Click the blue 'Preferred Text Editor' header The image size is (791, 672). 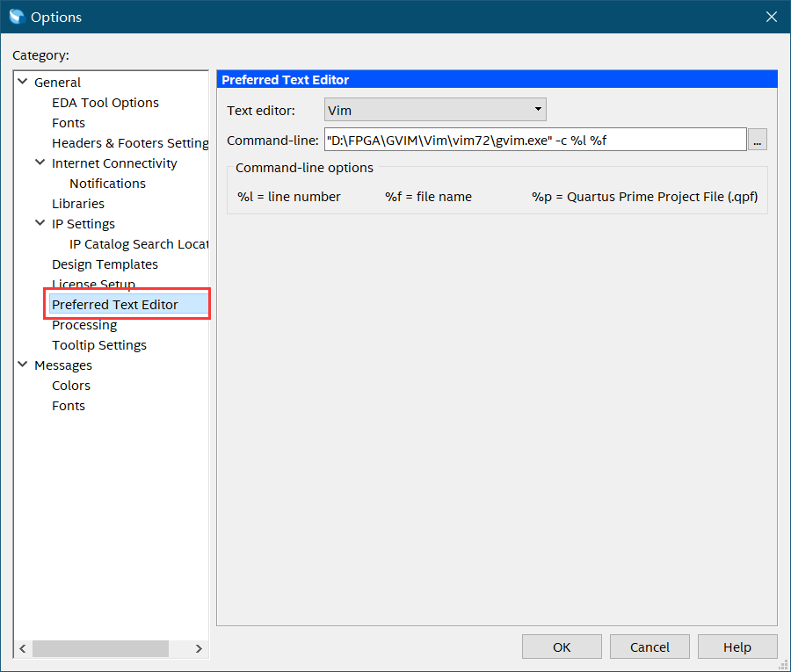497,80
